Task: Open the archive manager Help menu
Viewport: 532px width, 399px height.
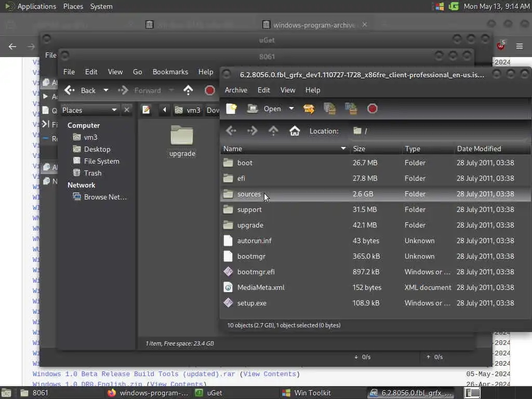Action: click(312, 90)
